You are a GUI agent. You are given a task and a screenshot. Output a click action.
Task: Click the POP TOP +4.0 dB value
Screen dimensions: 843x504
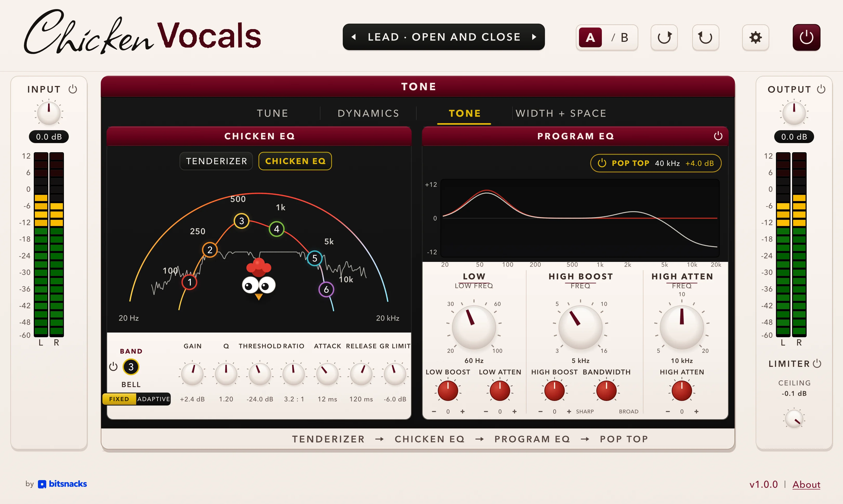pos(700,163)
